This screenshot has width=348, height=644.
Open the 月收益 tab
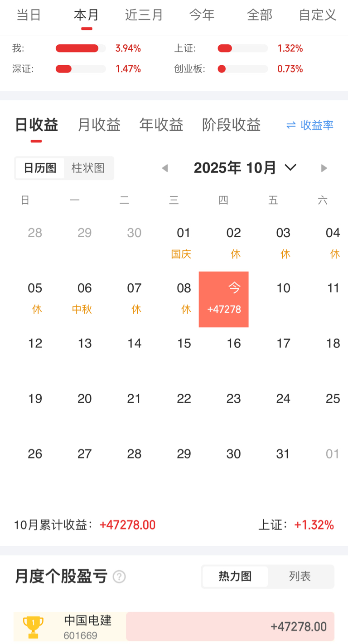[x=99, y=125]
